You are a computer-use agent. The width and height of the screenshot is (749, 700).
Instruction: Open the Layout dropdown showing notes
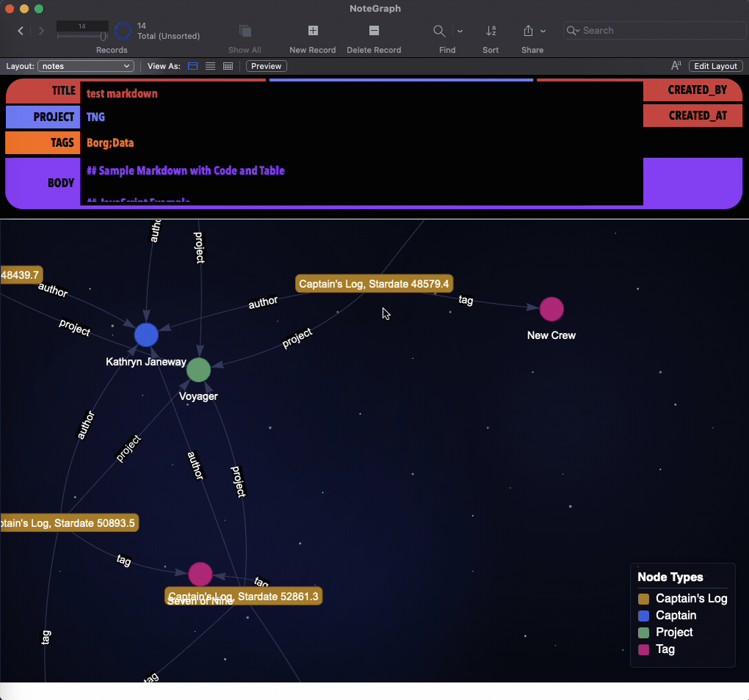pos(85,66)
